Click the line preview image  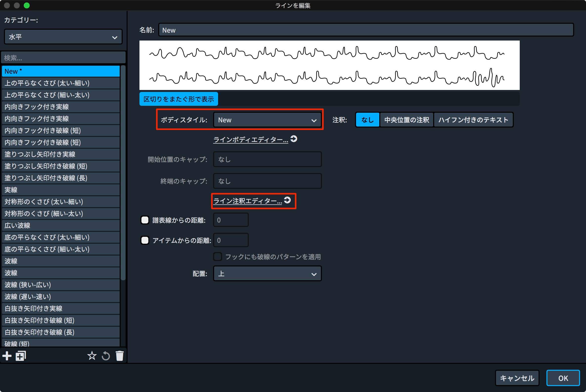click(x=329, y=65)
